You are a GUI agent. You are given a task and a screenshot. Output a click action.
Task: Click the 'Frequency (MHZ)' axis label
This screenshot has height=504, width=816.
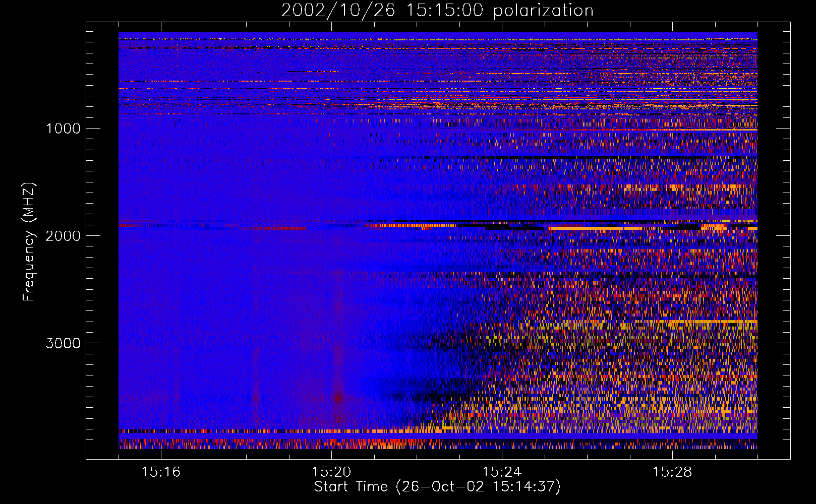pos(29,242)
